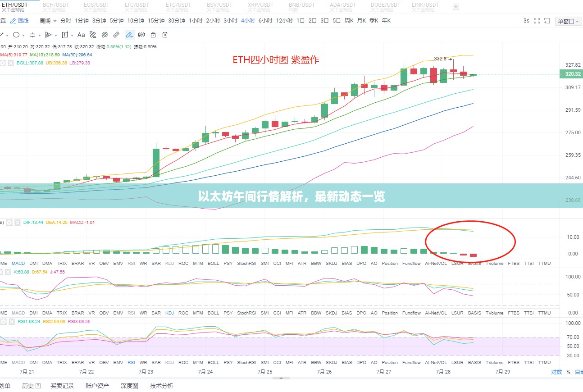
Task: Click the screenshot capture icon
Action: click(547, 21)
